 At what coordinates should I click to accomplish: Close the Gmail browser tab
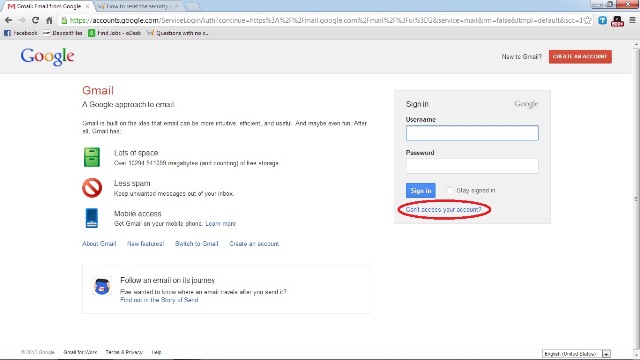(87, 7)
